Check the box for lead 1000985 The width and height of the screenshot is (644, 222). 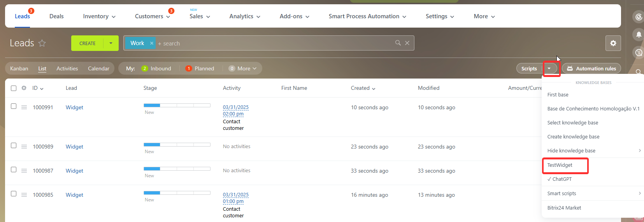click(x=14, y=194)
